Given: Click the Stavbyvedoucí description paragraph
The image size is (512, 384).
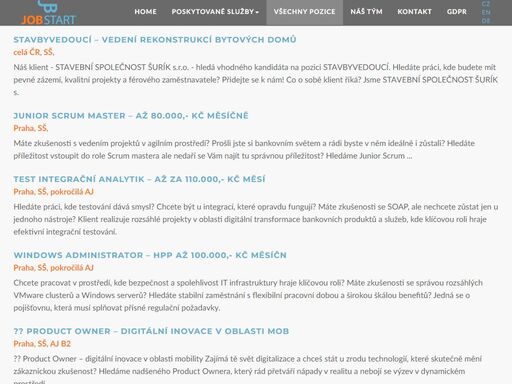Looking at the screenshot, I should click(255, 80).
